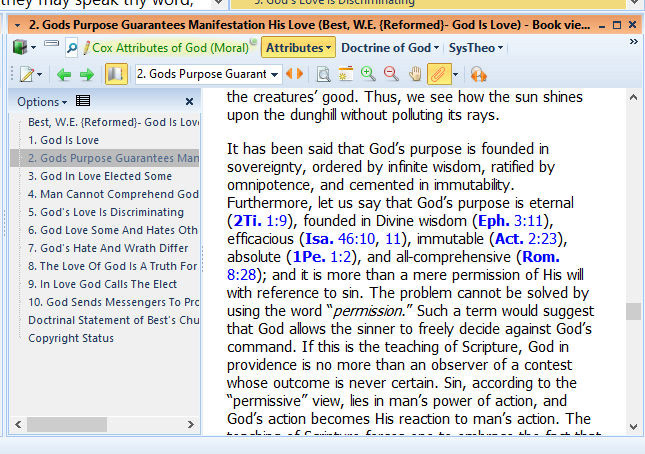Open dropdown arrow next to paperclip icon

[455, 74]
